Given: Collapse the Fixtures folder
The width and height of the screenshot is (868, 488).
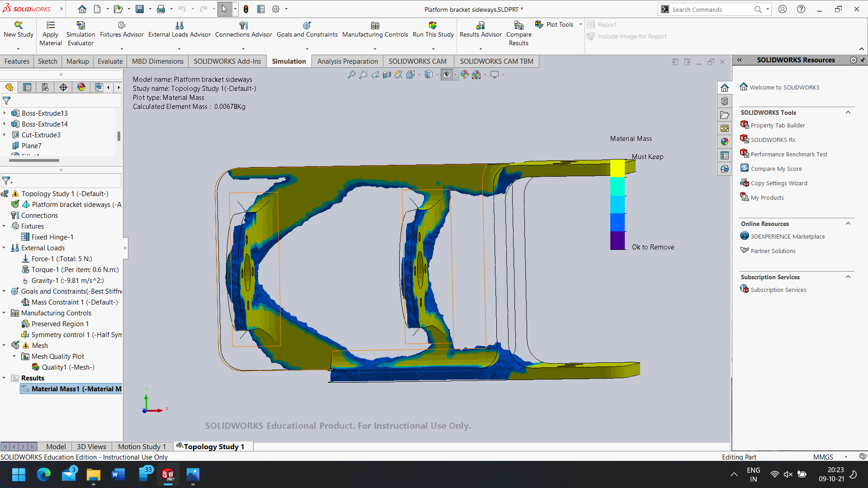Looking at the screenshot, I should [4, 226].
